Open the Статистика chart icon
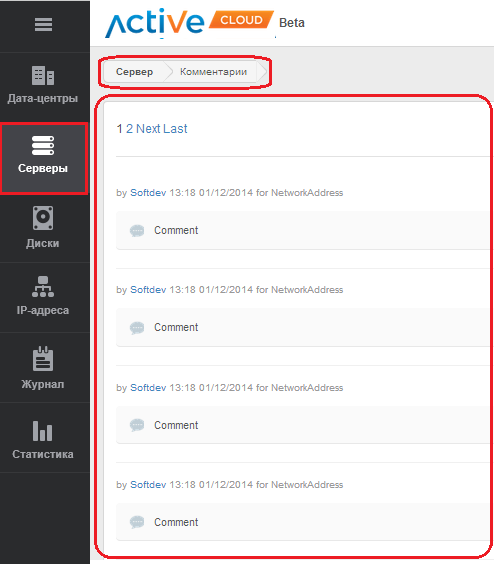 tap(42, 431)
